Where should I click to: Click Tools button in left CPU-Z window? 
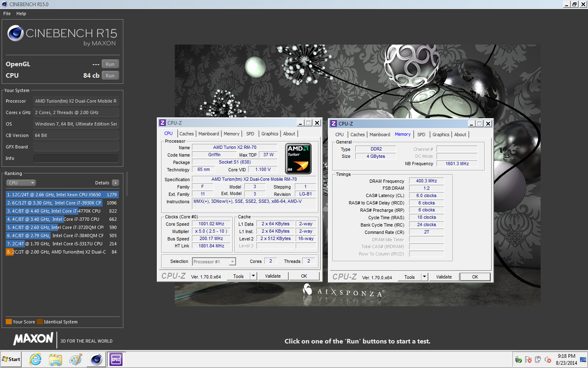point(238,276)
